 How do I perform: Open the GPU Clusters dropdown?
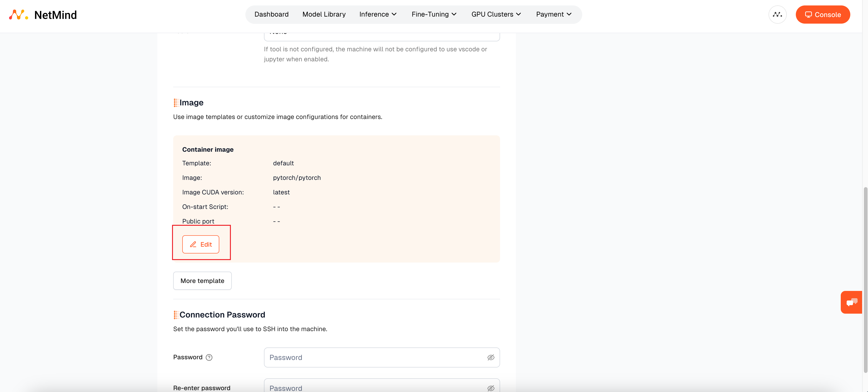496,14
